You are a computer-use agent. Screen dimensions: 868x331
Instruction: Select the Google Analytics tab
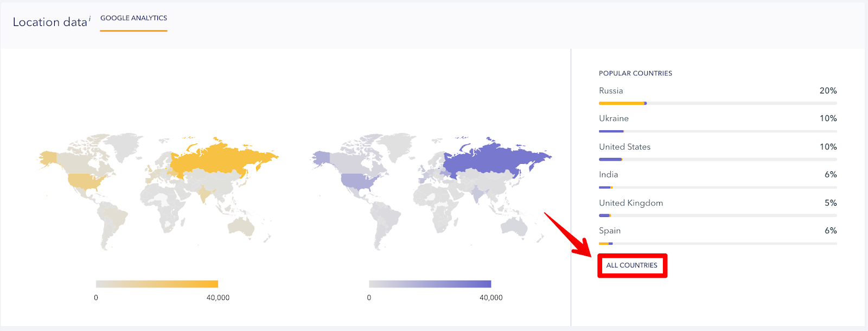pos(133,18)
